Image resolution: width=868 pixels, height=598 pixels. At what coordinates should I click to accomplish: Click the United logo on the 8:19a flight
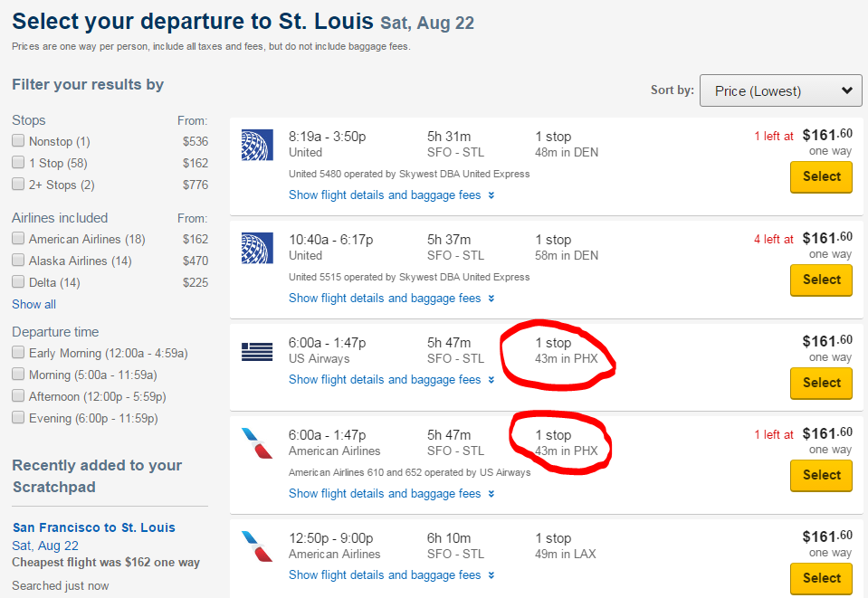[x=257, y=145]
